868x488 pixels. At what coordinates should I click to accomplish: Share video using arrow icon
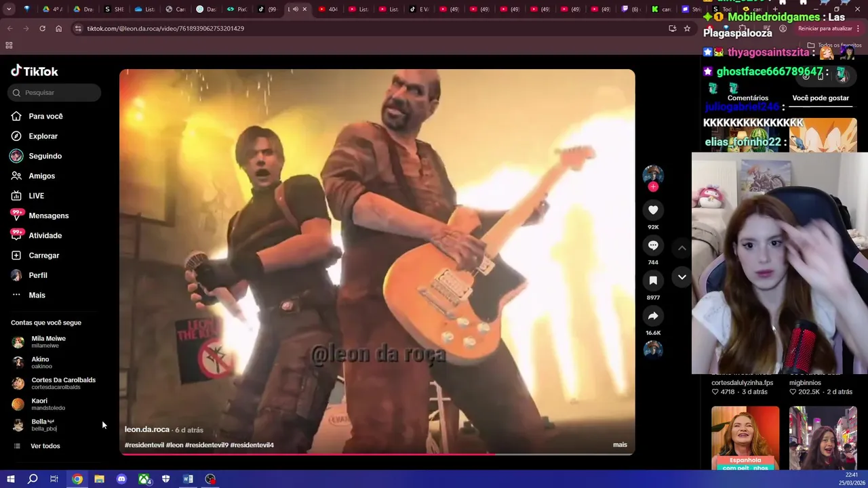[653, 316]
